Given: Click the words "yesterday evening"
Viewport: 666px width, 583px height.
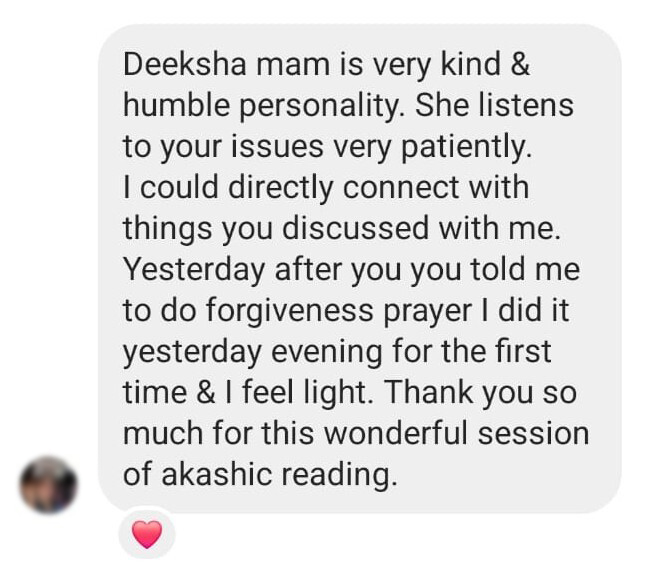Looking at the screenshot, I should 253,352.
